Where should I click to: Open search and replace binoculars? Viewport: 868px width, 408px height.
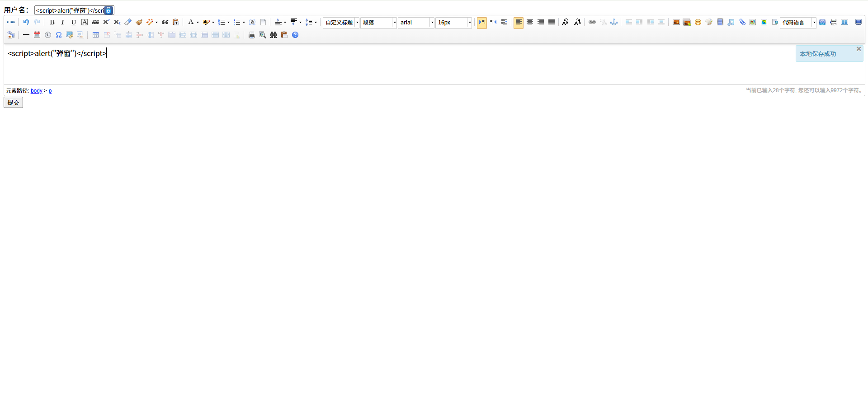coord(274,35)
